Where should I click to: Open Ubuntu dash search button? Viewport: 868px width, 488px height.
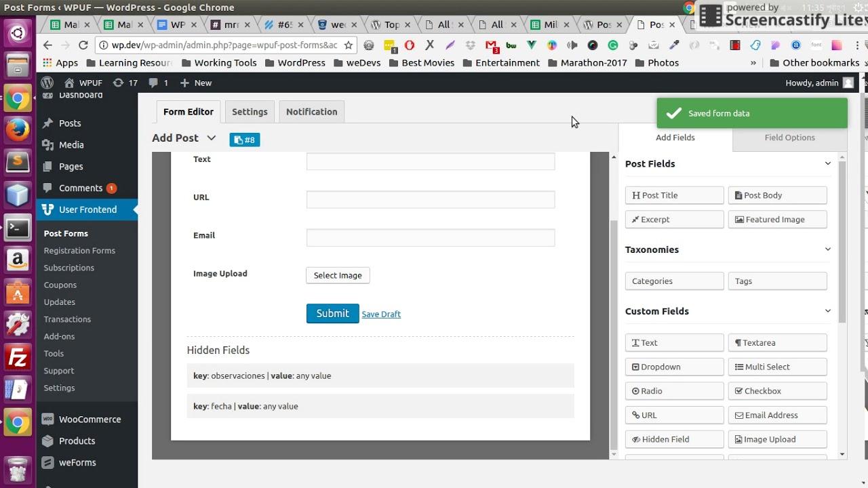pos(18,32)
